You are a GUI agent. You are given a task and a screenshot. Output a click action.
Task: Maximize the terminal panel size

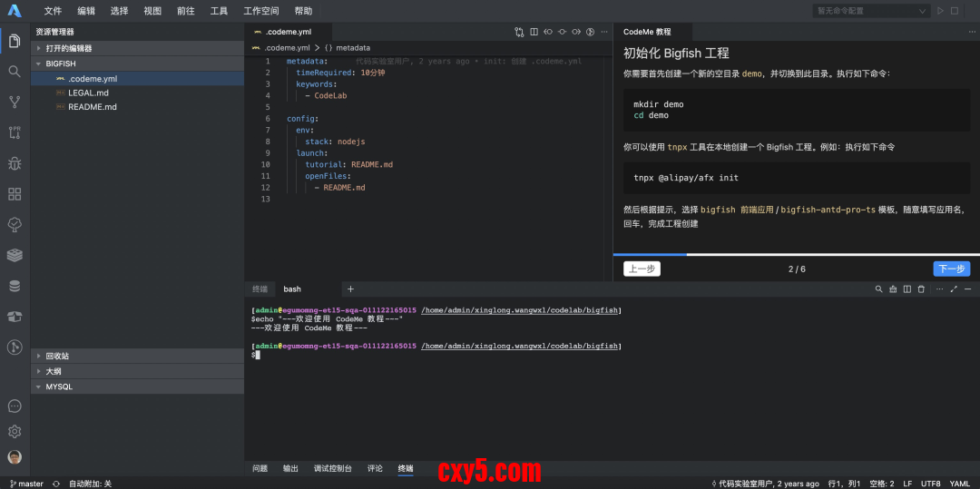954,289
